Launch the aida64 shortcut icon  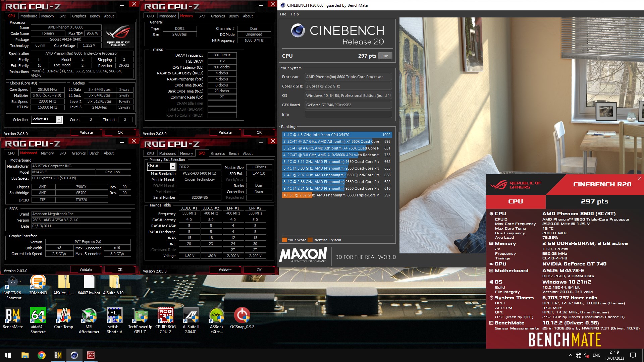click(38, 320)
